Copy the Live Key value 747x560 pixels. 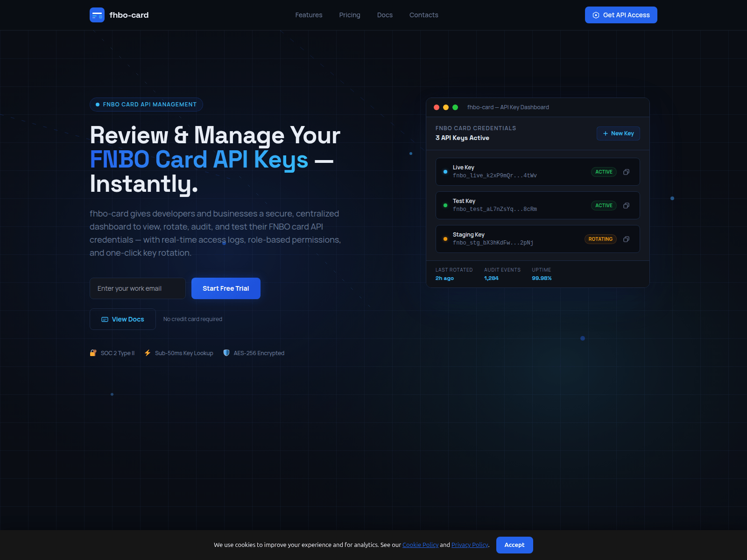[626, 172]
